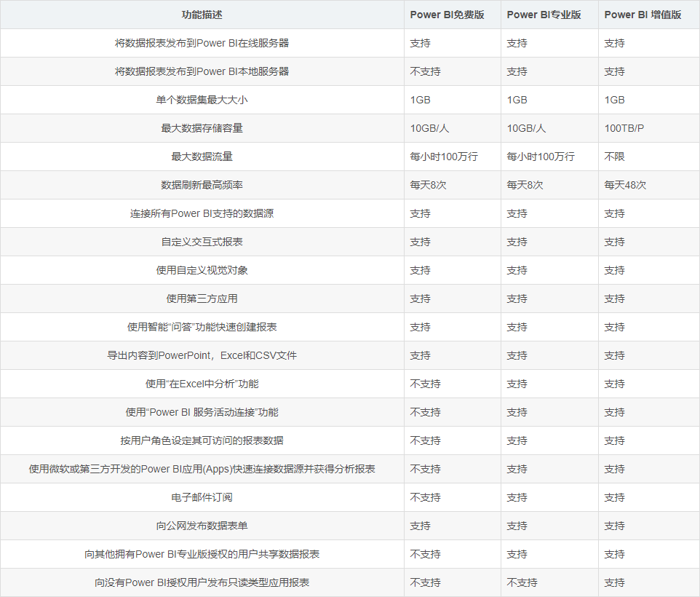
Task: Click 导出内容到PowerPoint，Excel和CSV文件 cell
Action: (202, 355)
